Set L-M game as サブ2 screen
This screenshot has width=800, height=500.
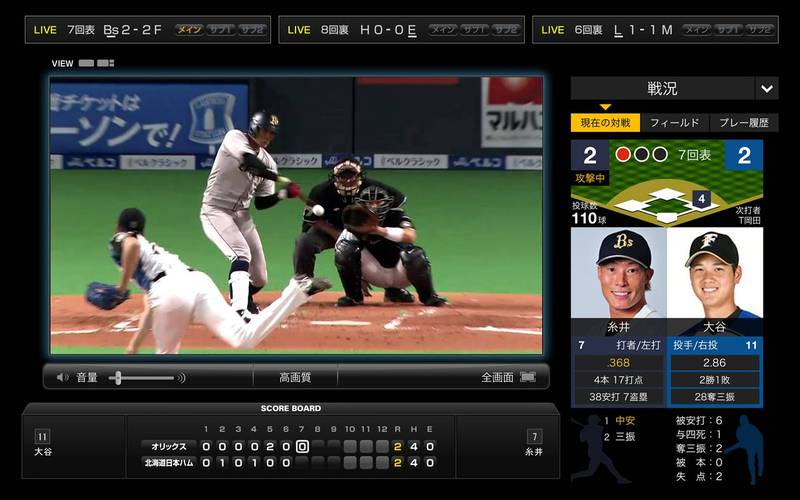tap(761, 29)
